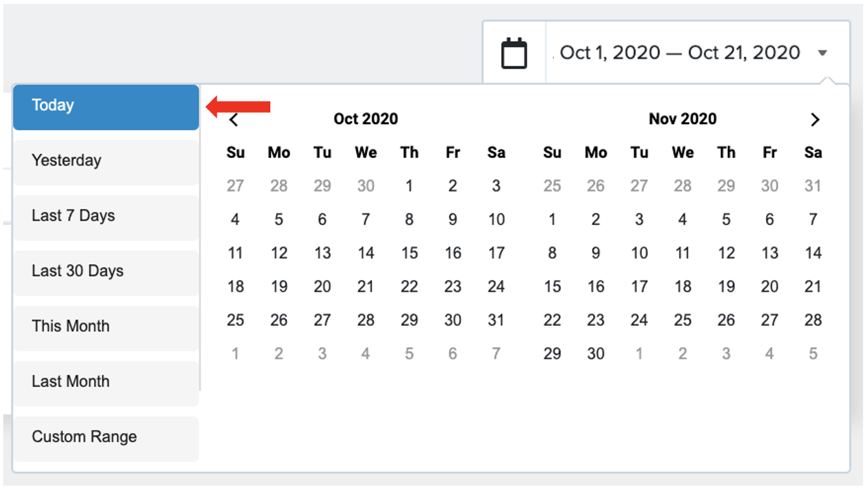Open the date range dropdown arrow
Screen dimensions: 868x491
(822, 53)
